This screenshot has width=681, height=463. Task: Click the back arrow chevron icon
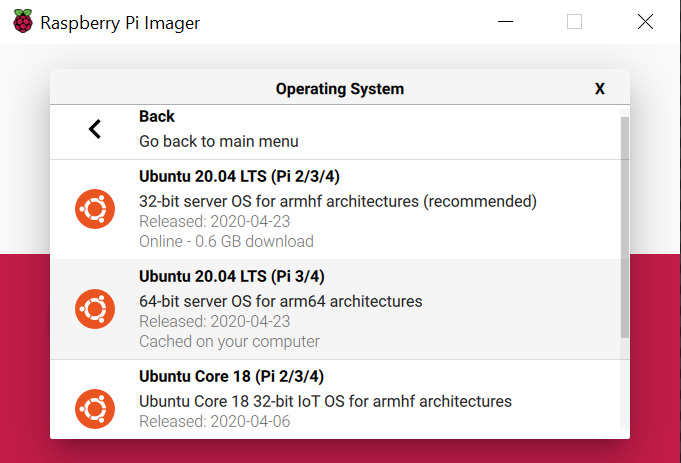click(95, 129)
